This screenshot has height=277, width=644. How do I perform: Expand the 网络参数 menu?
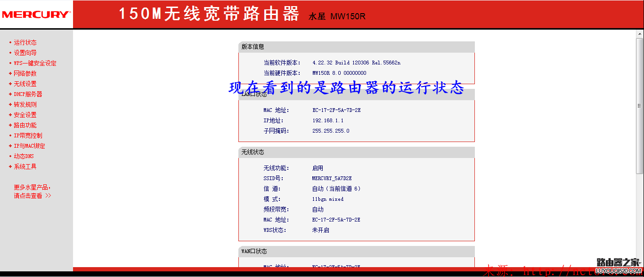[x=25, y=73]
